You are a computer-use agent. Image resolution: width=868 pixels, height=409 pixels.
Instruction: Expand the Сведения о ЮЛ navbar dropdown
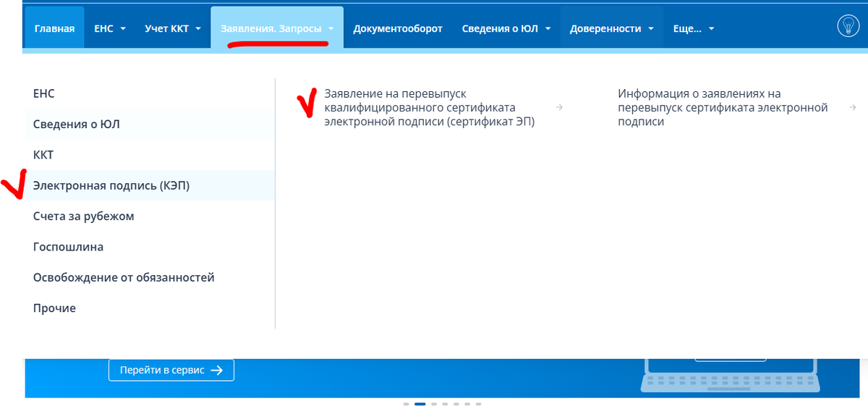point(506,28)
